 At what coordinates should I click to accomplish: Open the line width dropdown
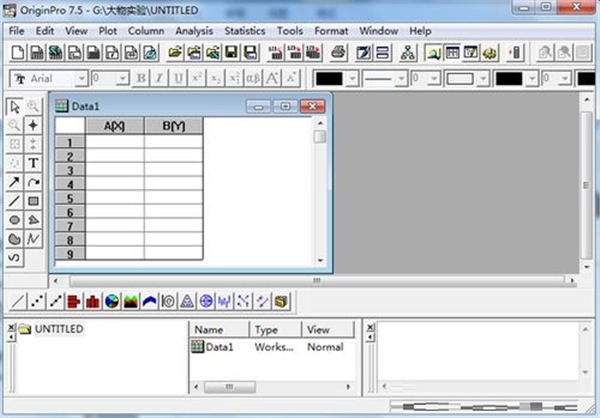(x=434, y=78)
